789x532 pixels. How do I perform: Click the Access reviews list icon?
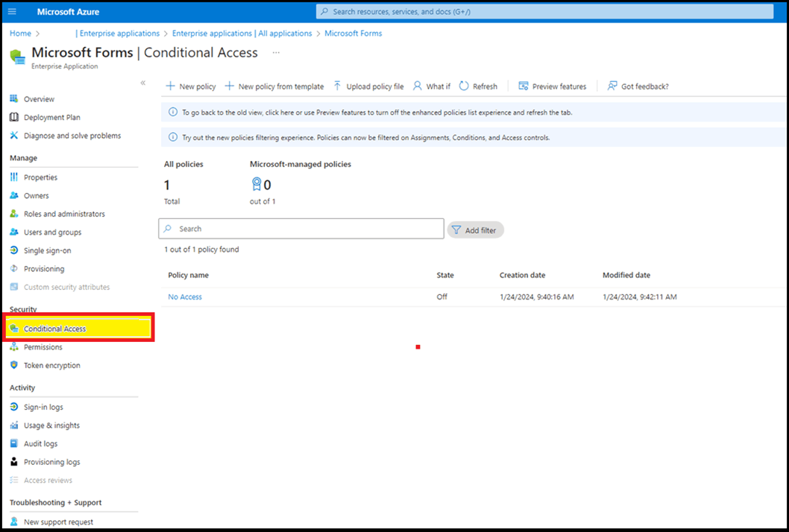(x=14, y=480)
